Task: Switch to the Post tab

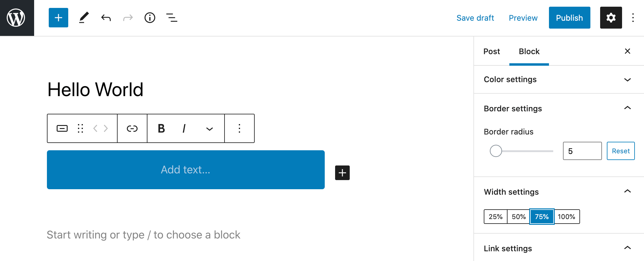Action: pos(491,51)
